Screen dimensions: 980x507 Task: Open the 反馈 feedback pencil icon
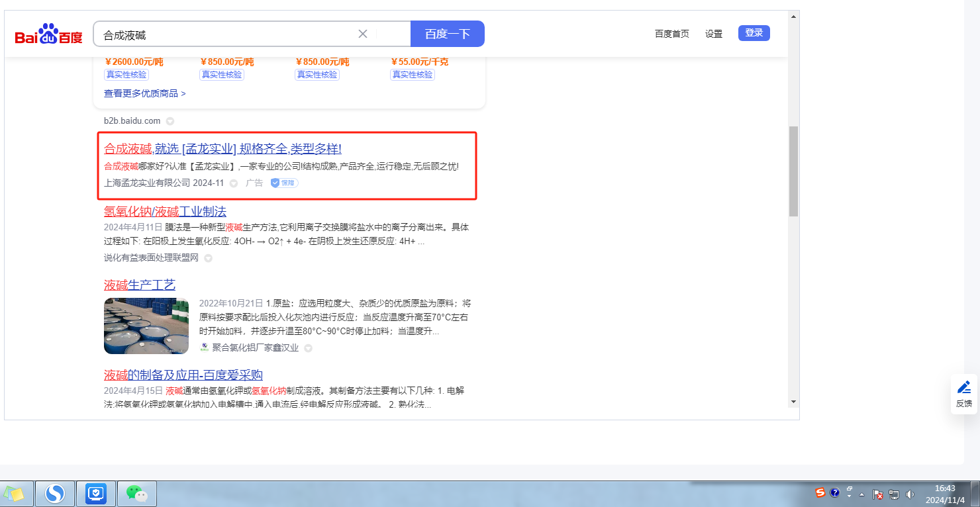pyautogui.click(x=964, y=388)
